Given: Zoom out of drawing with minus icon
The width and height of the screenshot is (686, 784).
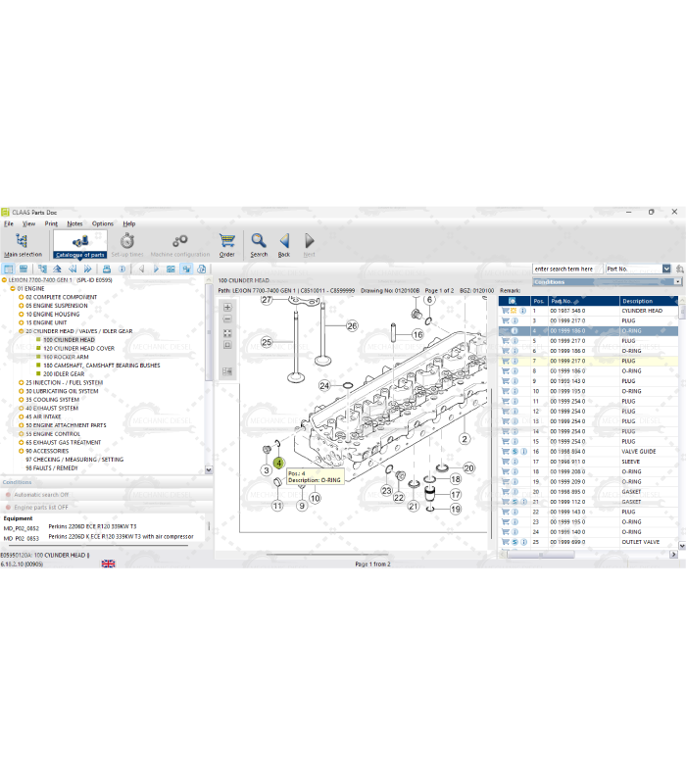Looking at the screenshot, I should tap(227, 320).
